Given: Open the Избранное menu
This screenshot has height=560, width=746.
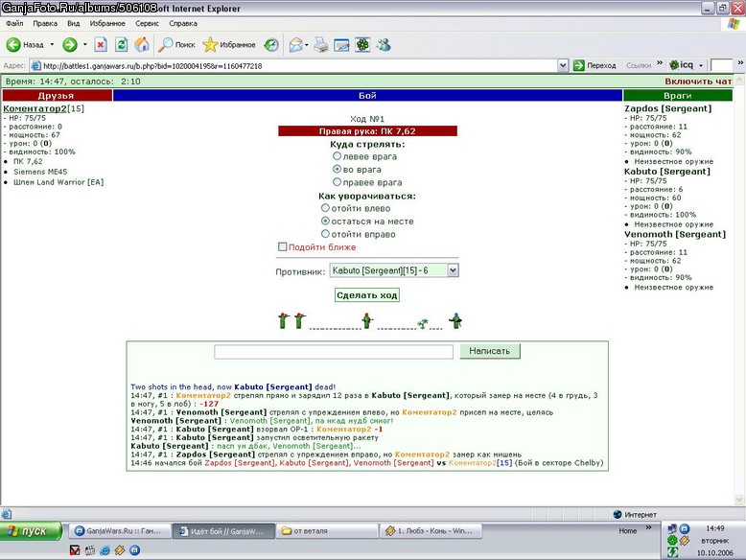Looking at the screenshot, I should click(x=107, y=23).
